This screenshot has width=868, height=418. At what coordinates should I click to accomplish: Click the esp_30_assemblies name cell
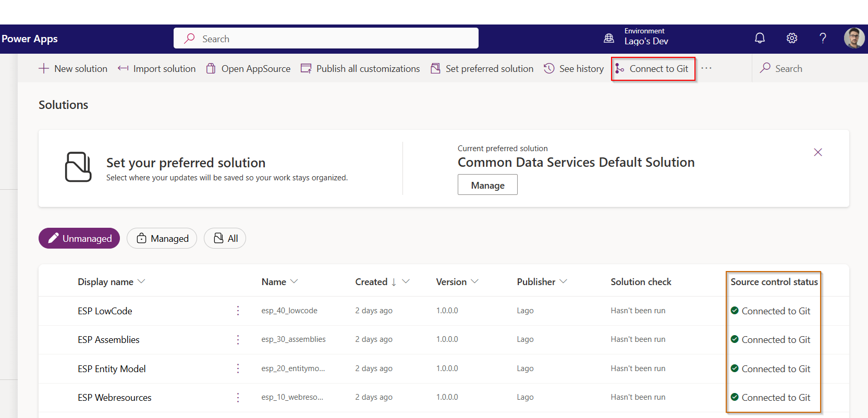coord(294,339)
